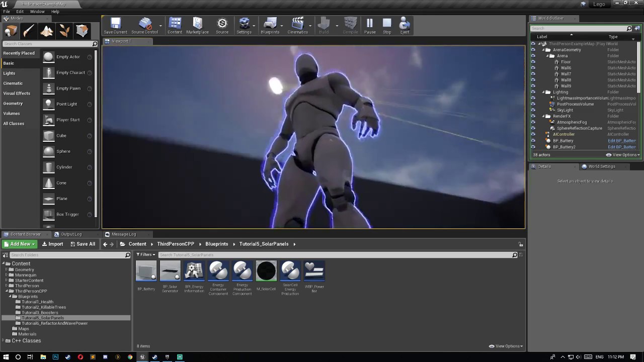Viewport: 644px width, 362px height.
Task: Toggle visibility of Floor actor
Action: pyautogui.click(x=533, y=62)
